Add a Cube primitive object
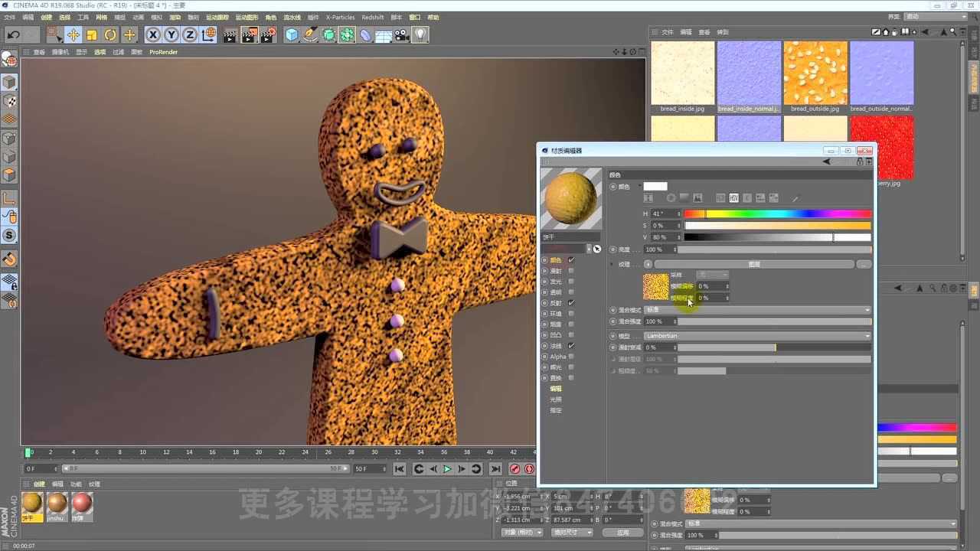 [x=292, y=34]
